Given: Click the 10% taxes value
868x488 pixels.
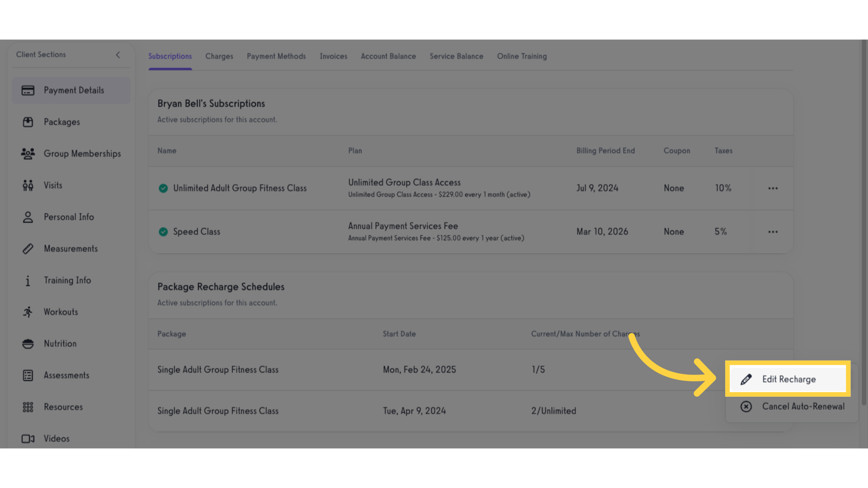Looking at the screenshot, I should pos(723,188).
